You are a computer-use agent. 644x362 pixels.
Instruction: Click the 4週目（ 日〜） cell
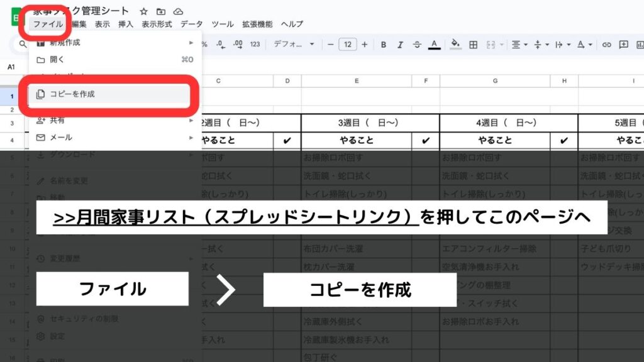click(x=508, y=123)
